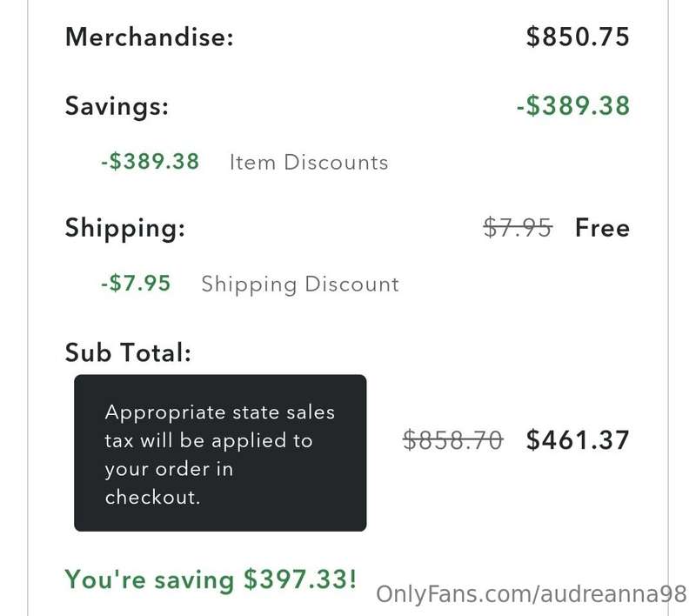
Task: Click the Savings label
Action: [x=117, y=106]
